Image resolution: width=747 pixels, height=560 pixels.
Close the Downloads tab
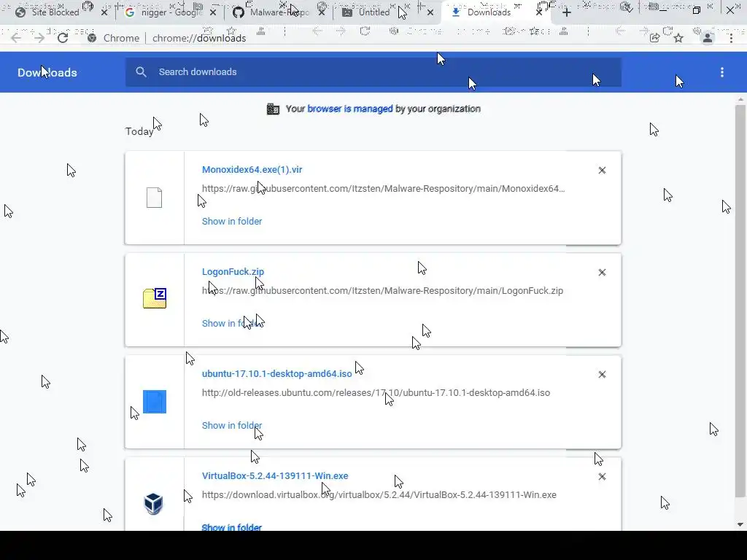coord(539,12)
